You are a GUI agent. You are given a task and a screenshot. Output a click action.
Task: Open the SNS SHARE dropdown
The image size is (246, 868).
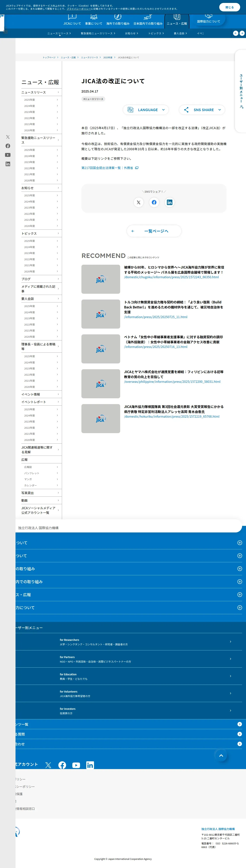(x=202, y=110)
